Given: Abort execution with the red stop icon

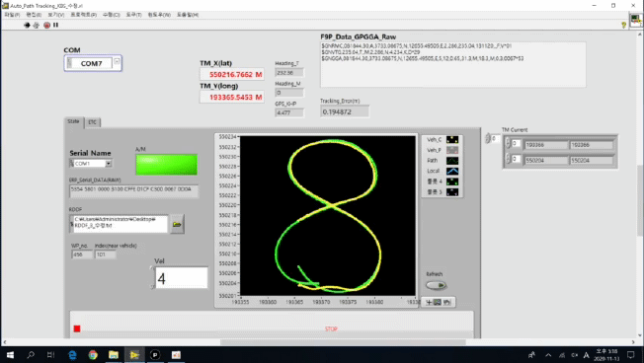Looking at the screenshot, I should 46,25.
